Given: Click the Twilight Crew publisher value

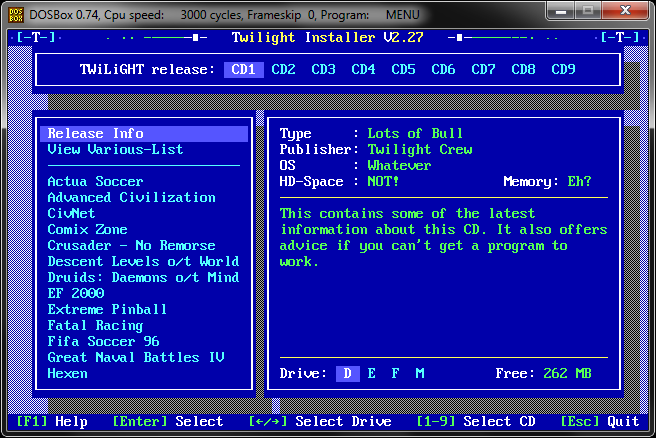Looking at the screenshot, I should [420, 149].
